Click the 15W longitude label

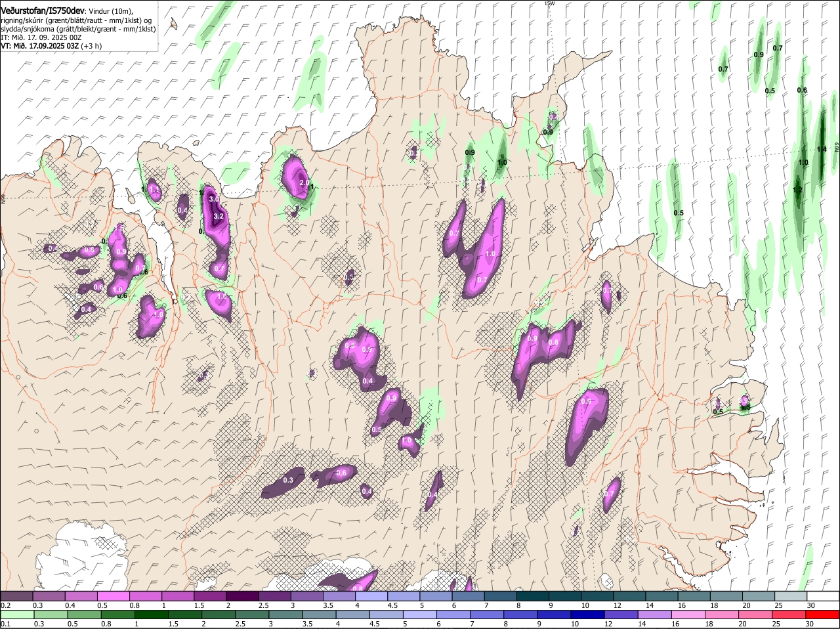click(x=549, y=3)
